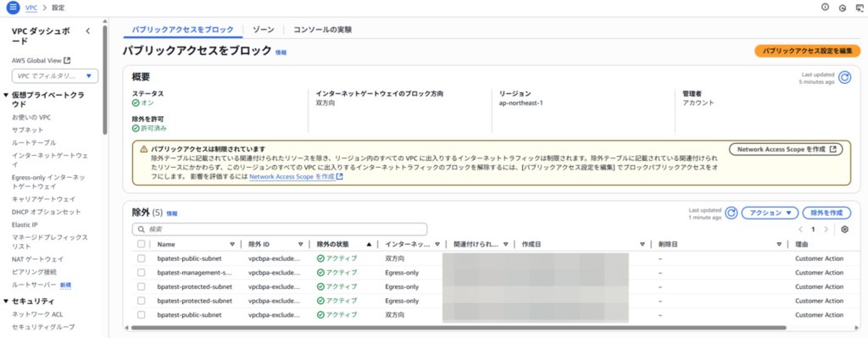Click the 除外を作成 button
868x338 pixels.
[826, 213]
